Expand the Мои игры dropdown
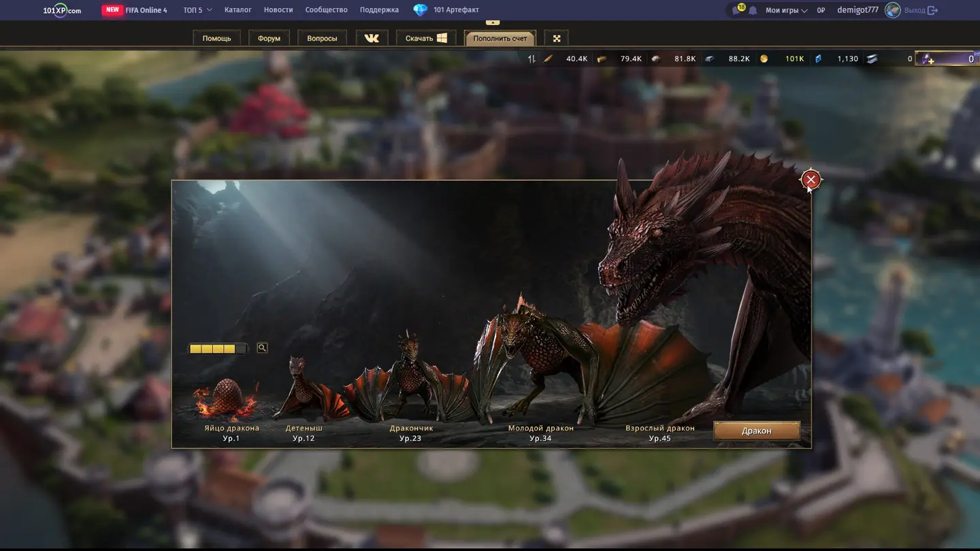Screen dimensions: 980x551 [x=786, y=10]
